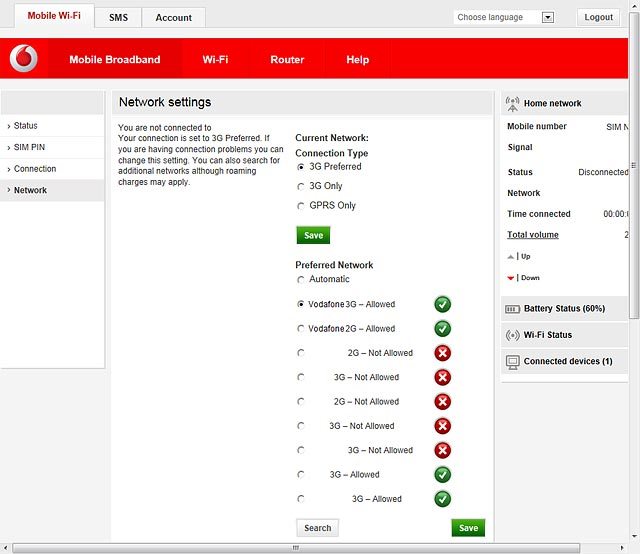Click the Network settings heading

click(x=165, y=102)
